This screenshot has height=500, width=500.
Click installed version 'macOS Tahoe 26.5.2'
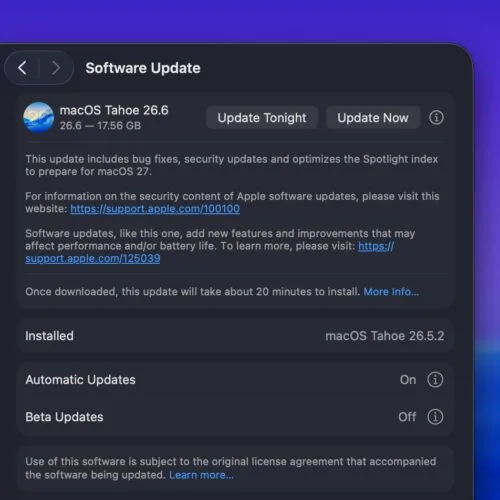[385, 336]
